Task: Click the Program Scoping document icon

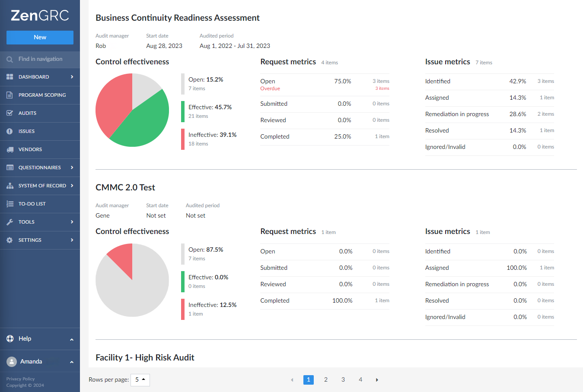Action: click(x=10, y=95)
